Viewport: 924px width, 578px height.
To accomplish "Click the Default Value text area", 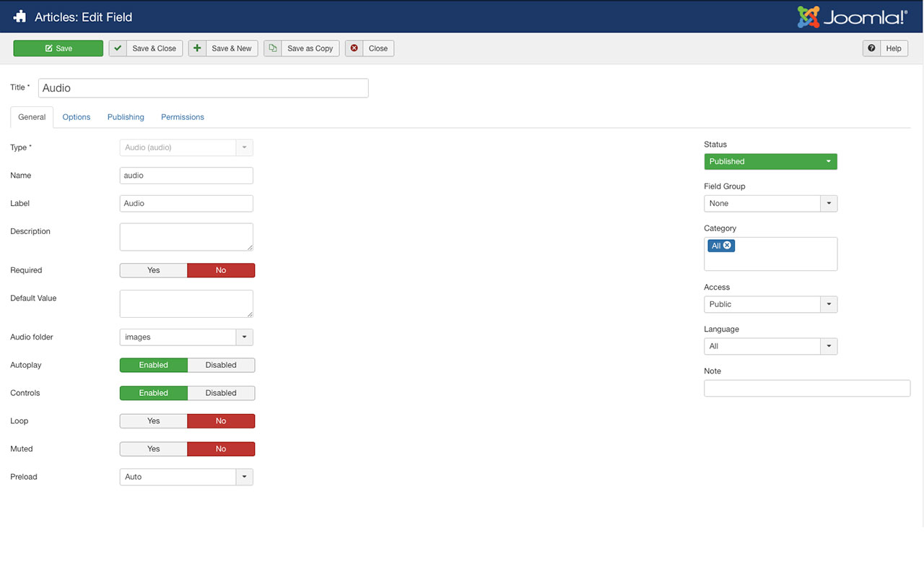I will 186,303.
